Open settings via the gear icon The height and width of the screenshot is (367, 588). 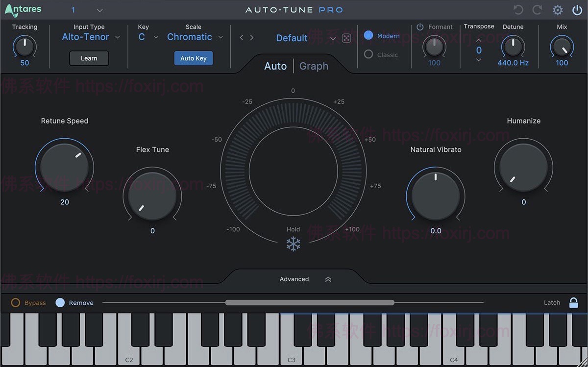(558, 10)
